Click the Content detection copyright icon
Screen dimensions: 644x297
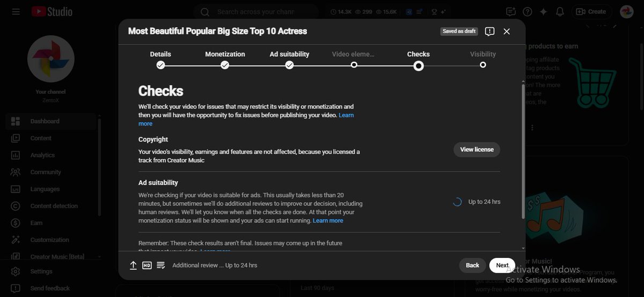pos(16,206)
